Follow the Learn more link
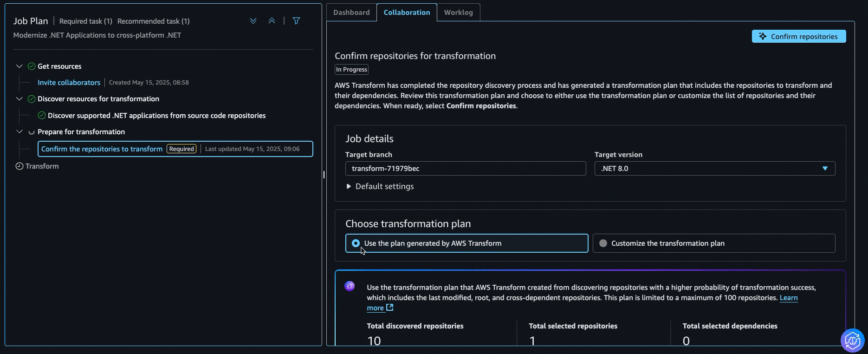Screen dimensions: 868x354 pyautogui.click(x=789, y=298)
